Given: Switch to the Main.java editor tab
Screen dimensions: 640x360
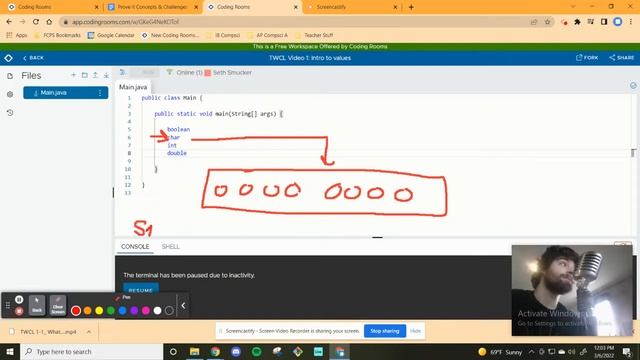Looking at the screenshot, I should click(133, 87).
